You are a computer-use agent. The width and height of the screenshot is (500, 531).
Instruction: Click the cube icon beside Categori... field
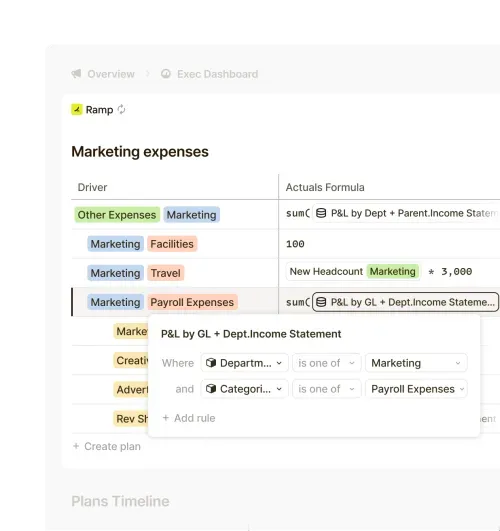pyautogui.click(x=211, y=388)
